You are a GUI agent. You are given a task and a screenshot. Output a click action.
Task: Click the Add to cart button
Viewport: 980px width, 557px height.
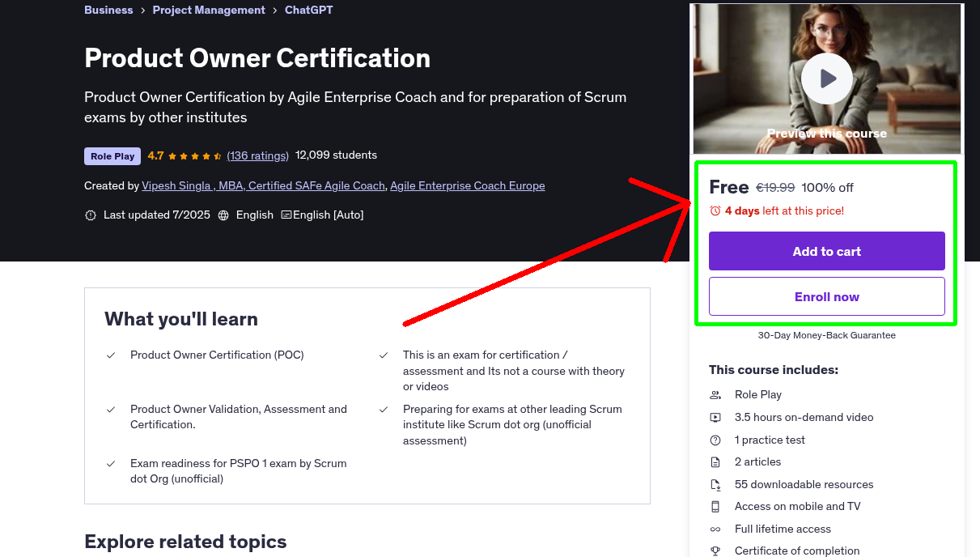[x=827, y=251]
